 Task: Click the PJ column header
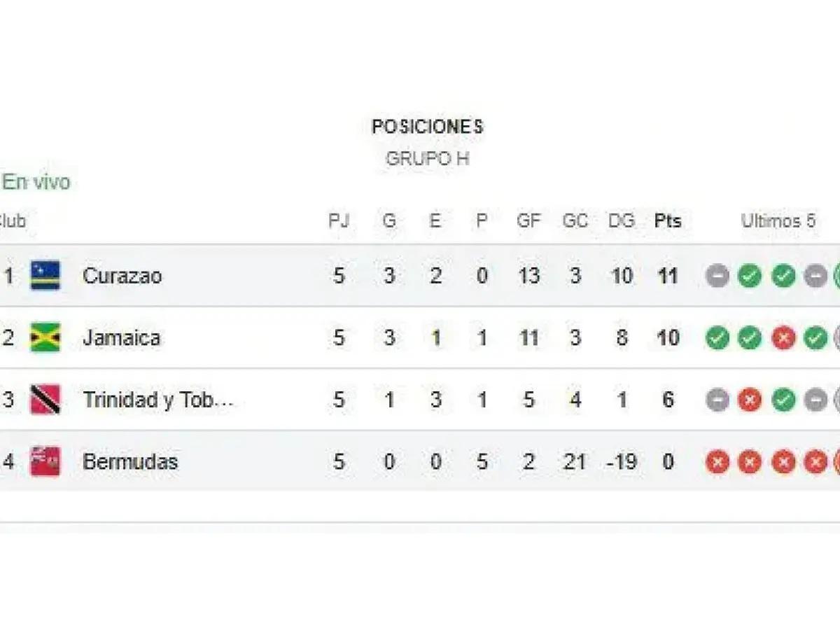(339, 220)
